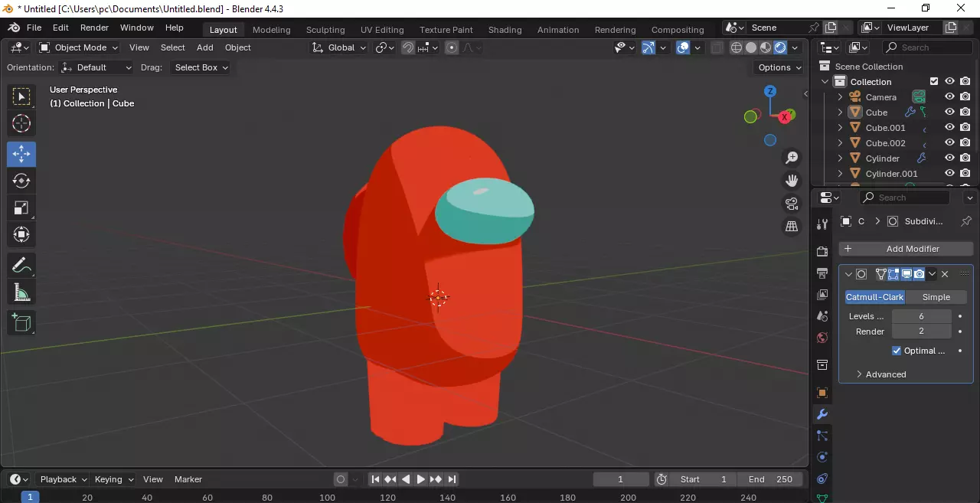Activate the Cursor tool
This screenshot has height=503, width=980.
[x=21, y=123]
